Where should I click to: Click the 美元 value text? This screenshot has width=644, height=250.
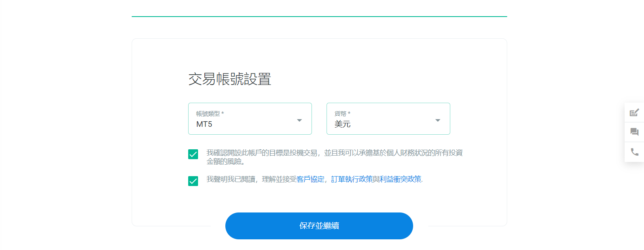[x=342, y=124]
